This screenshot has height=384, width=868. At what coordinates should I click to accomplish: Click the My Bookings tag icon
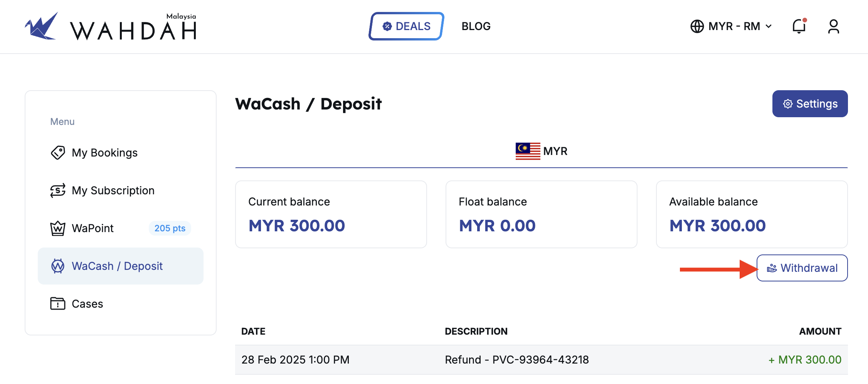click(58, 153)
